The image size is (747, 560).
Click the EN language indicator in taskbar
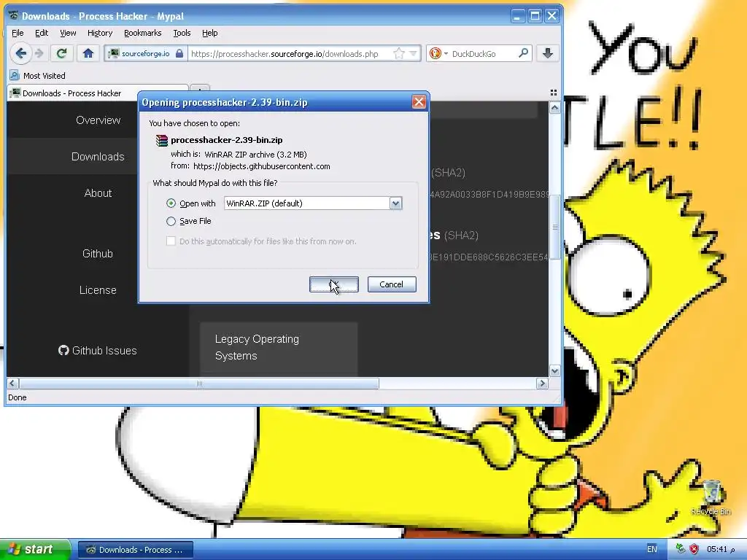click(x=651, y=549)
